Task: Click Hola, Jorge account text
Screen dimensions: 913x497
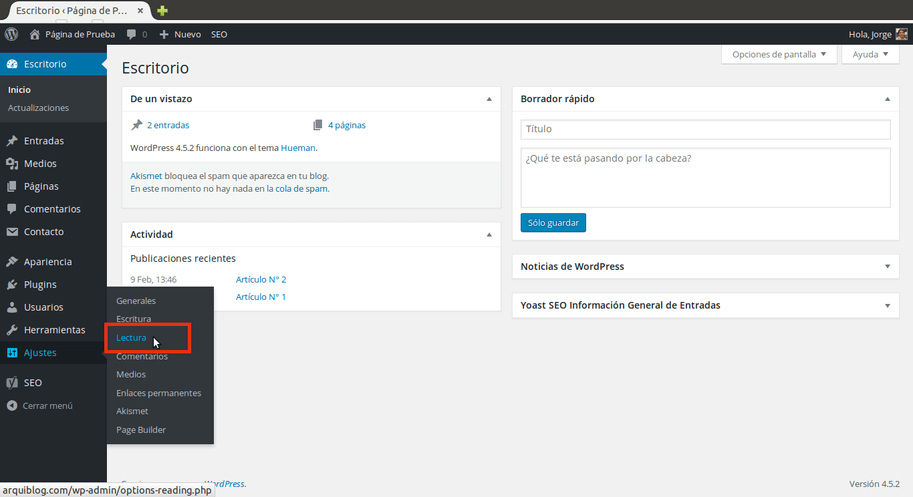Action: coord(870,34)
